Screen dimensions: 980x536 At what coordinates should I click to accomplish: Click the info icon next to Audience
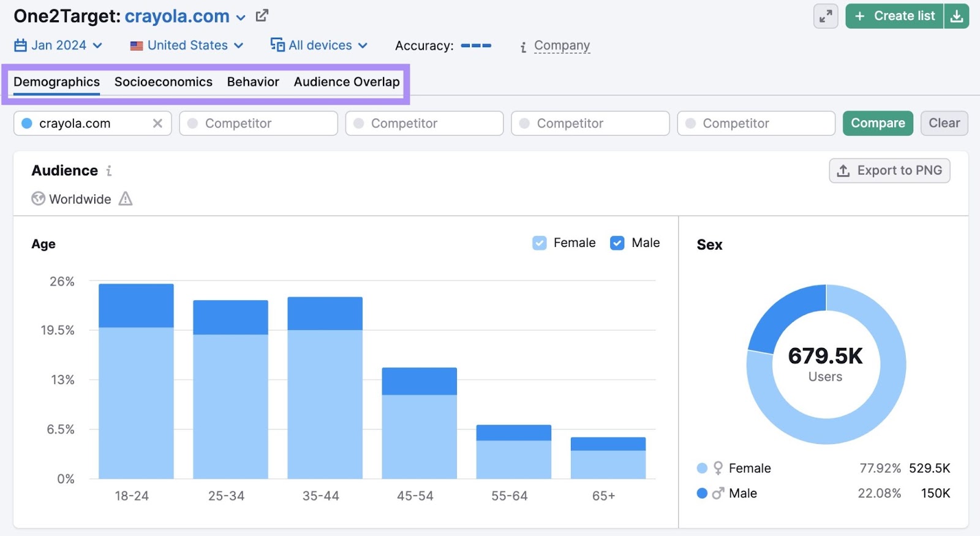point(109,171)
